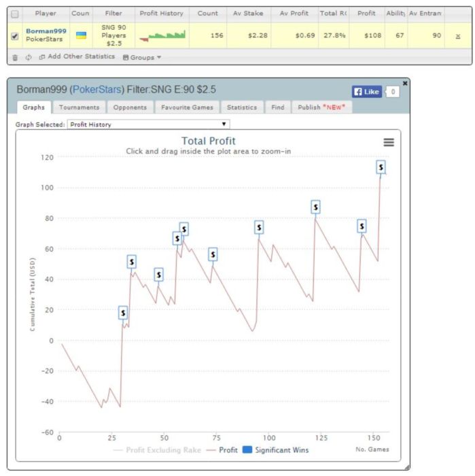Toggle the Profit legend series

pos(222,450)
